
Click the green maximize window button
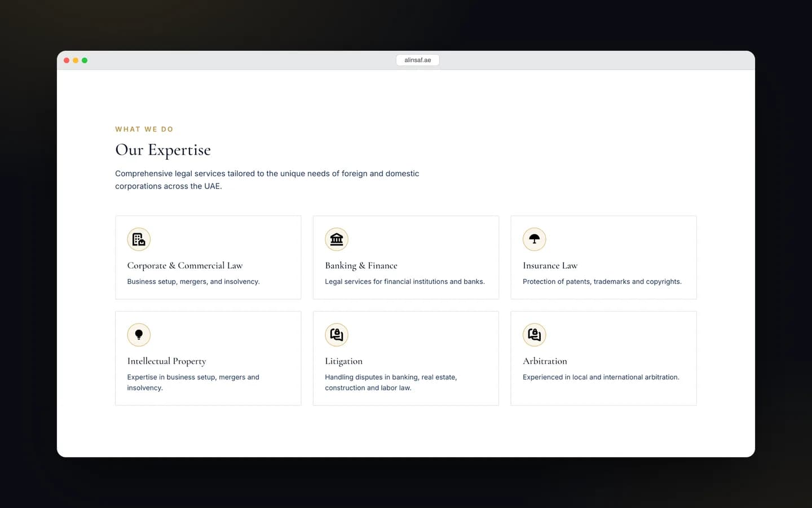pyautogui.click(x=85, y=60)
